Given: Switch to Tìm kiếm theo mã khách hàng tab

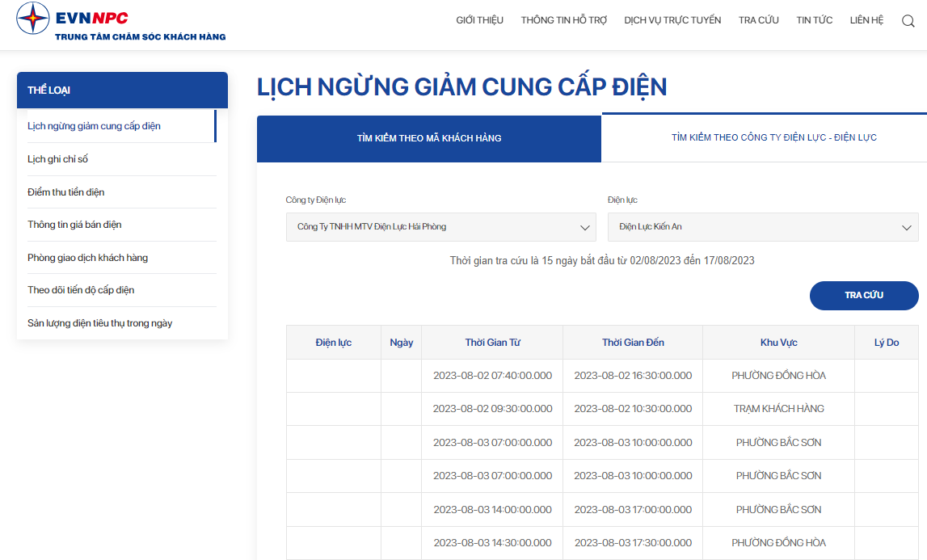Looking at the screenshot, I should (x=429, y=138).
